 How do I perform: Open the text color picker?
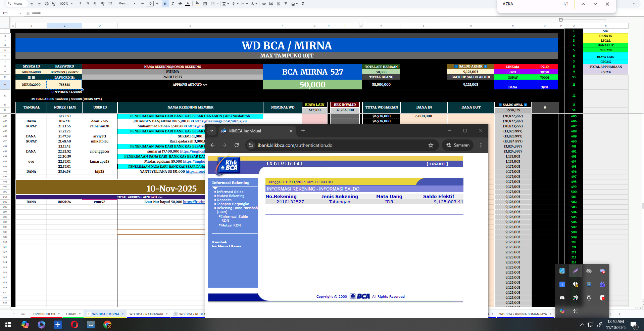tap(188, 4)
